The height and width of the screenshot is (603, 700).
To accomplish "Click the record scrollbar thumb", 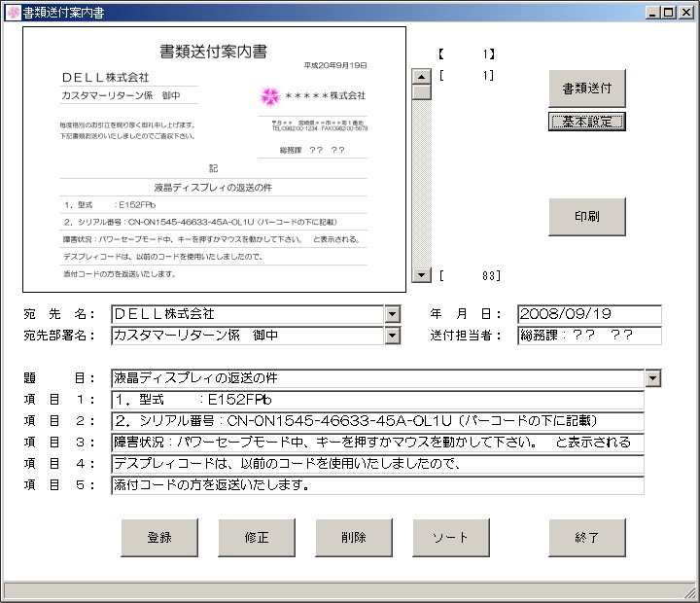I will pos(421,92).
